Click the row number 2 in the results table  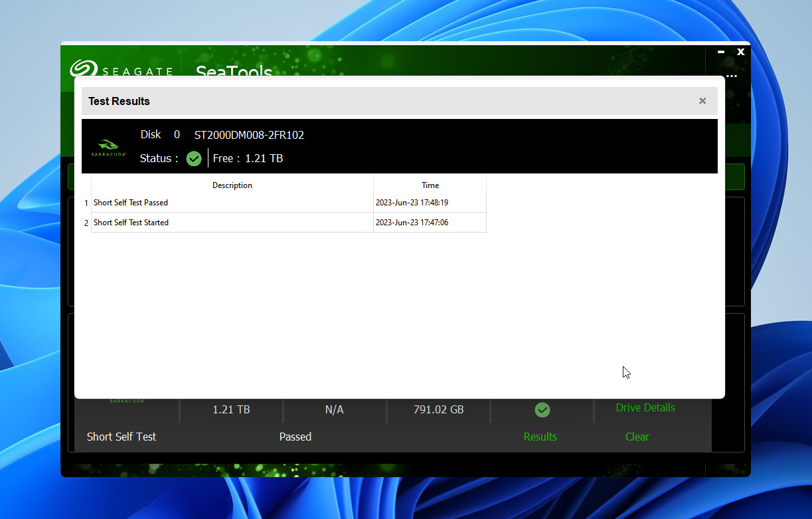pos(86,223)
